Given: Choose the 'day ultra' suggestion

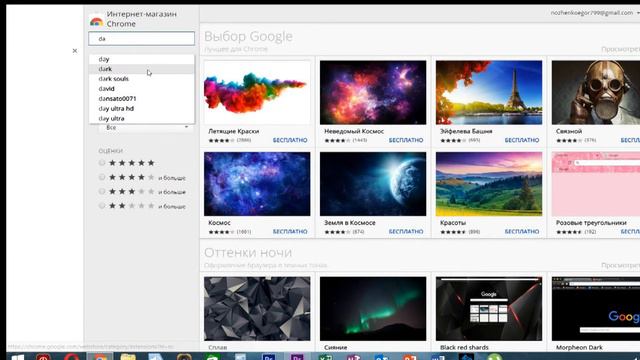Looking at the screenshot, I should click(142, 118).
